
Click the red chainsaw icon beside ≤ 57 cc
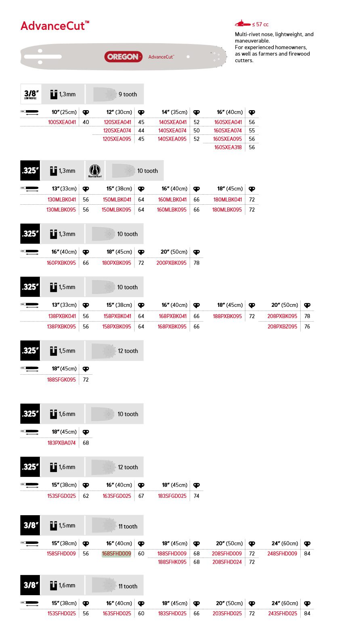tap(243, 24)
